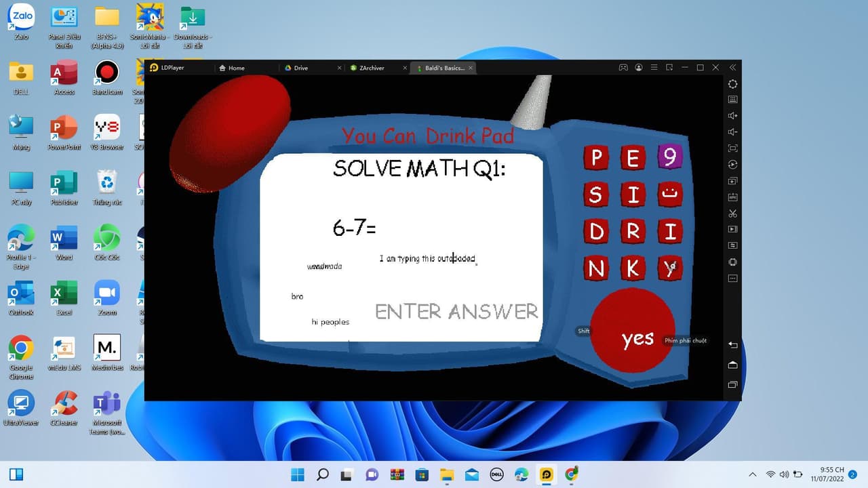868x488 pixels.
Task: Click the gamepad icon in LDPlayer title bar
Action: click(x=623, y=68)
